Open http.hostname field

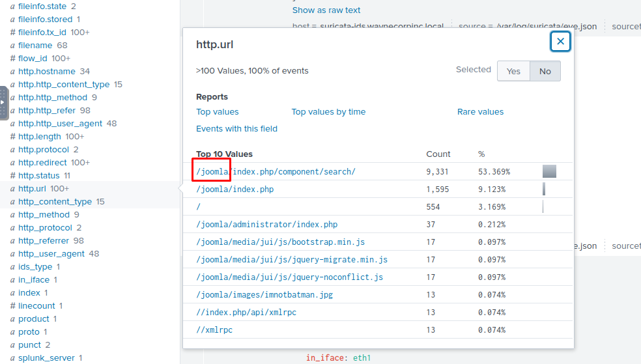click(47, 72)
